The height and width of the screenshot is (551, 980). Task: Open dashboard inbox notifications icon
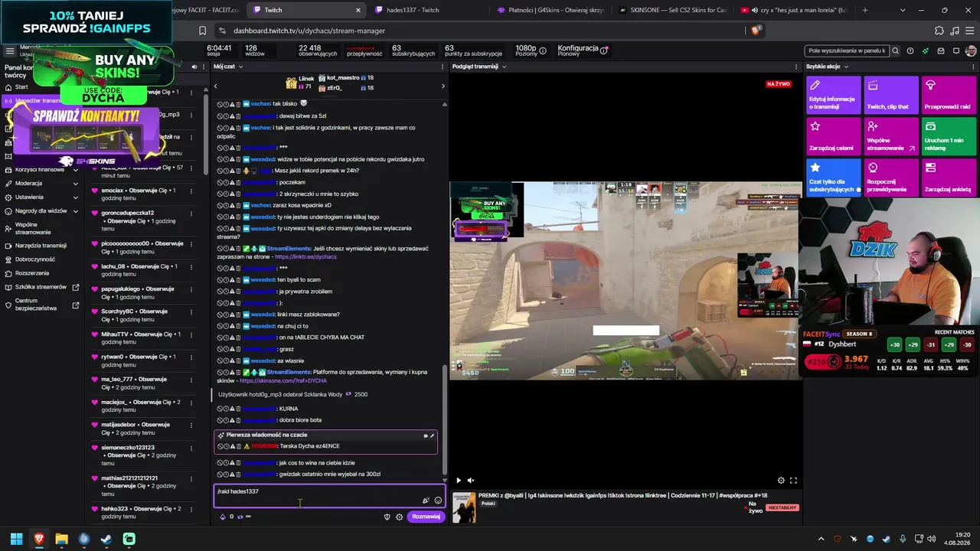941,51
